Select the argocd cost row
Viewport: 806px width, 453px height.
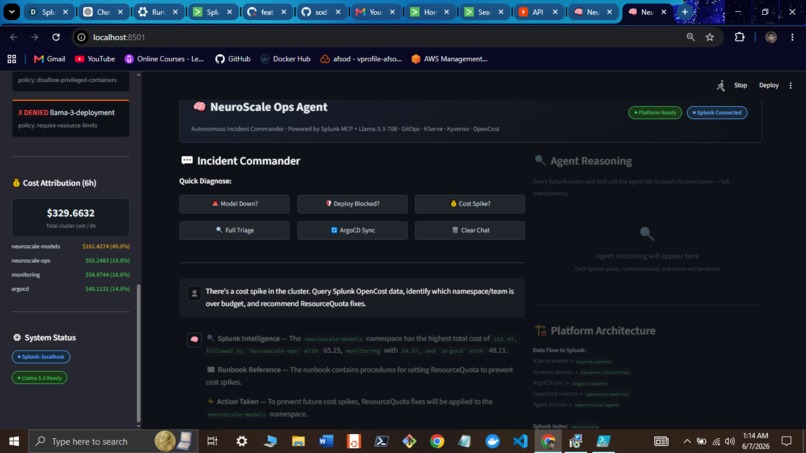pyautogui.click(x=70, y=289)
